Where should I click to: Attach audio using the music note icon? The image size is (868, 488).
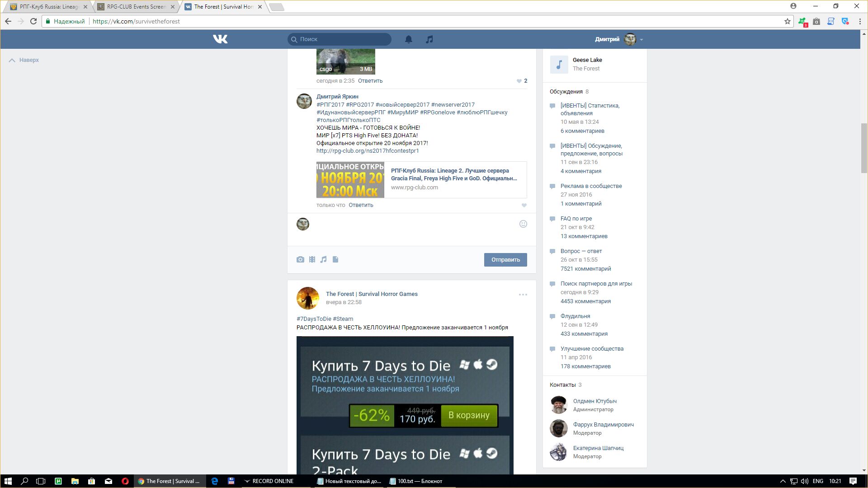323,259
